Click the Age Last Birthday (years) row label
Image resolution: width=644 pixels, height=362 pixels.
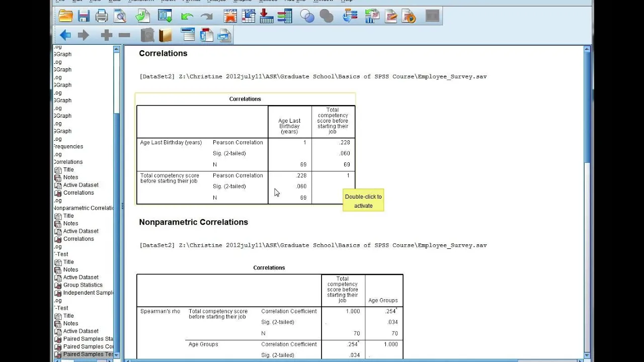tap(171, 143)
